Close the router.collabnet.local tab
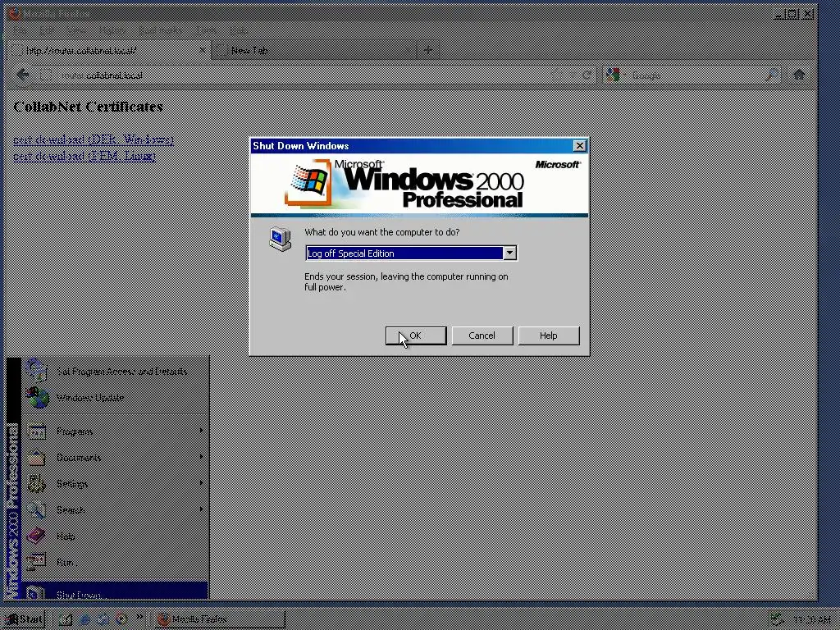This screenshot has height=630, width=840. click(203, 50)
